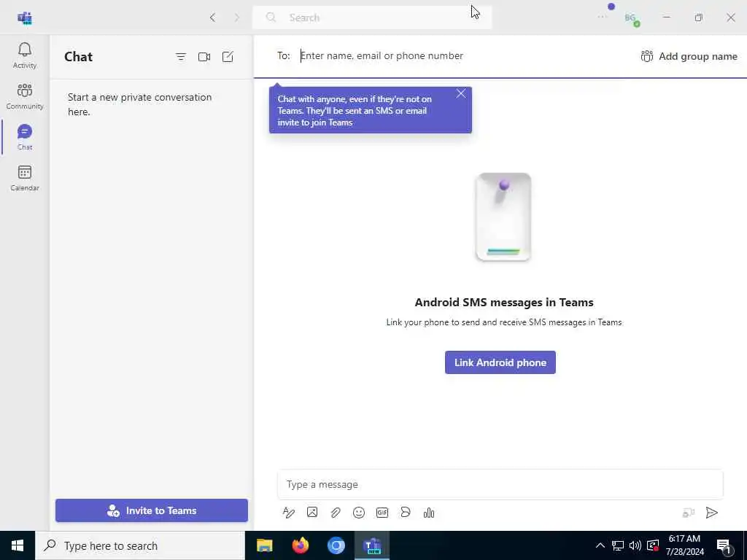Attach a file with paperclip icon
747x560 pixels.
tap(336, 513)
